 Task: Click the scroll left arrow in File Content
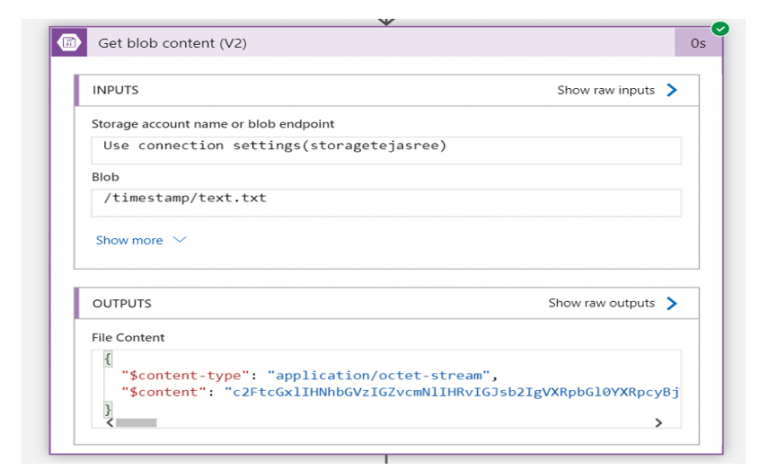108,423
